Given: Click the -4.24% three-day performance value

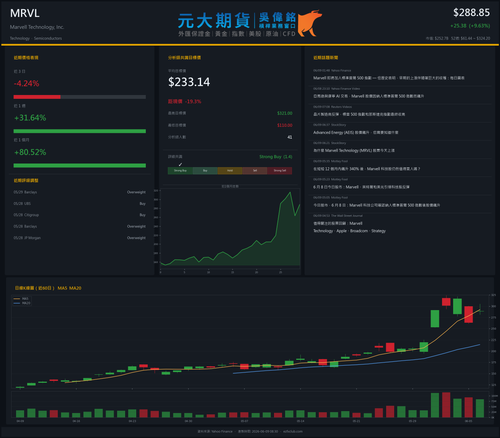Looking at the screenshot, I should coord(26,83).
